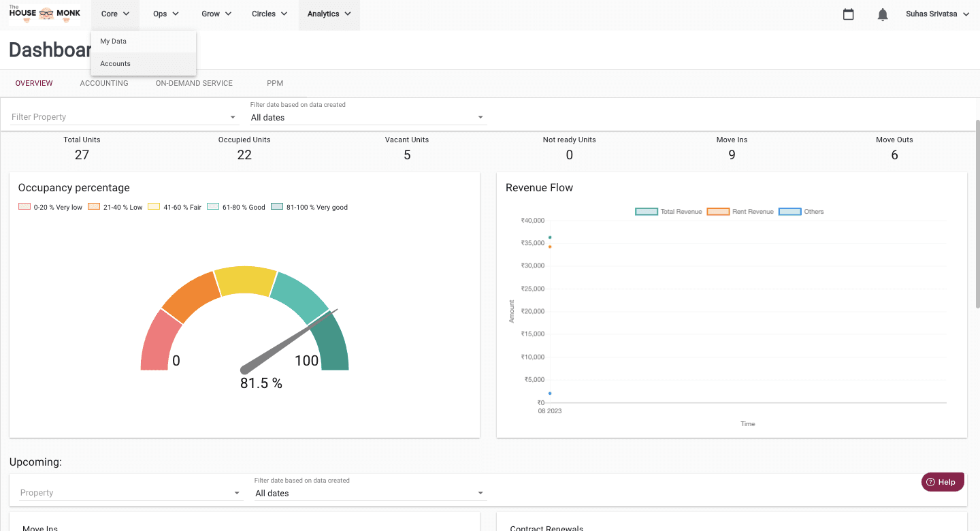Click the notifications bell icon
The image size is (980, 531).
[x=883, y=14]
